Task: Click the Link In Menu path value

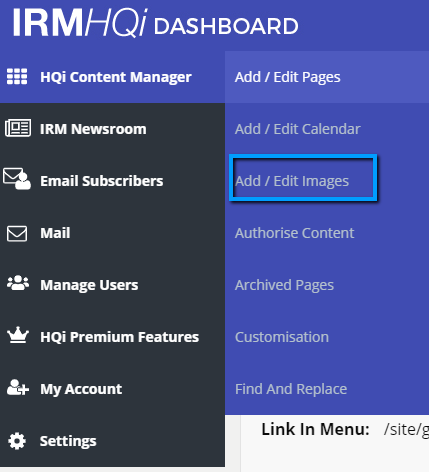Action: (406, 429)
